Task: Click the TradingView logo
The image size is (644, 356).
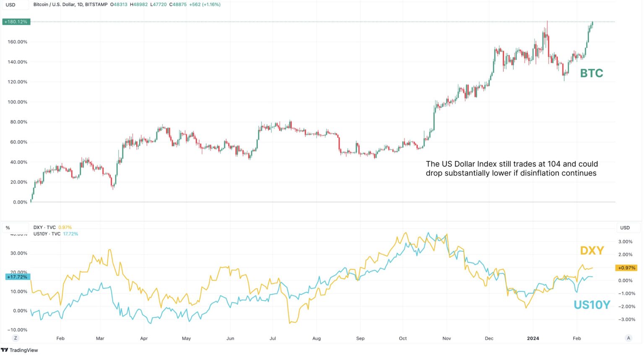Action: [19, 350]
